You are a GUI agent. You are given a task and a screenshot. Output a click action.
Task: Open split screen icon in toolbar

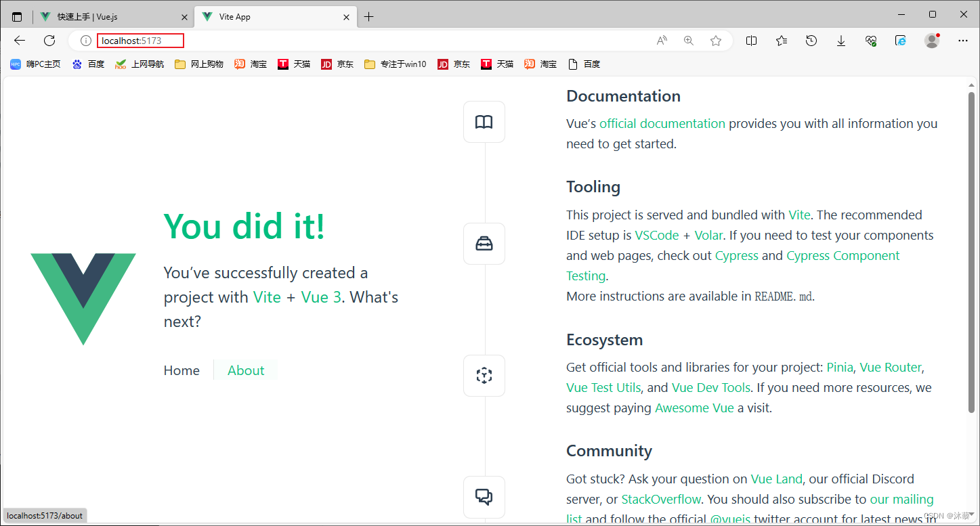click(751, 41)
